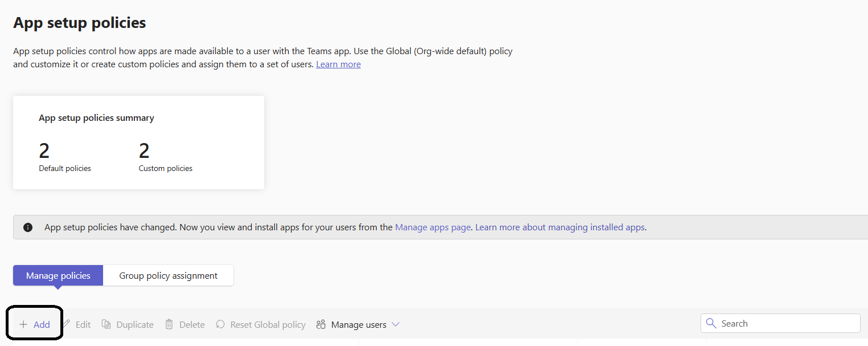
Task: Click the Manage users people icon
Action: 321,324
